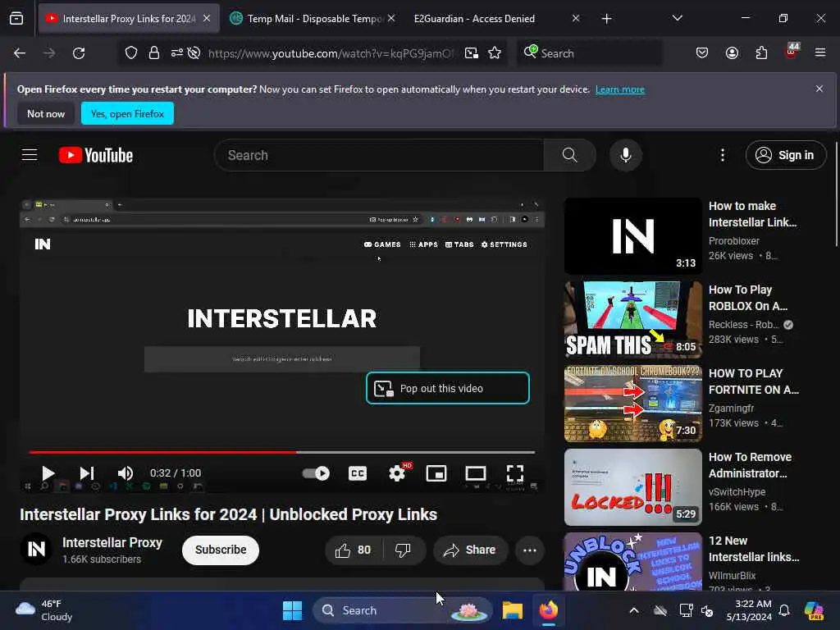Dislike this video
This screenshot has width=840, height=630.
click(403, 550)
